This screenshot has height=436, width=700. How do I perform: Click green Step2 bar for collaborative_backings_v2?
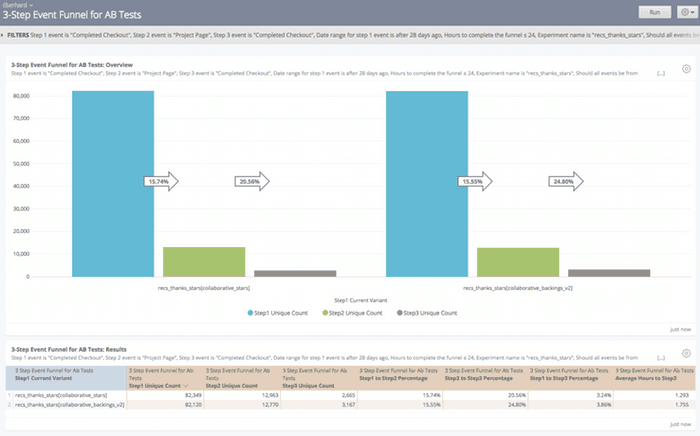517,261
